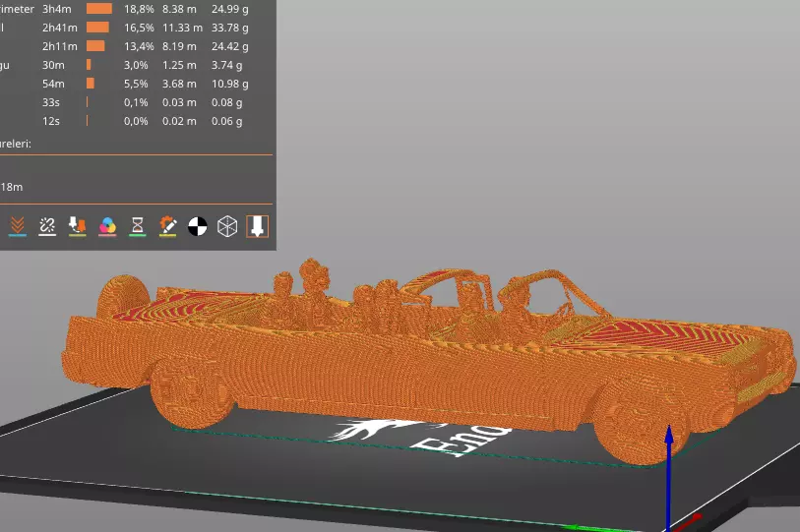
Task: Click the small orange bar beside 54m
Action: 91,84
